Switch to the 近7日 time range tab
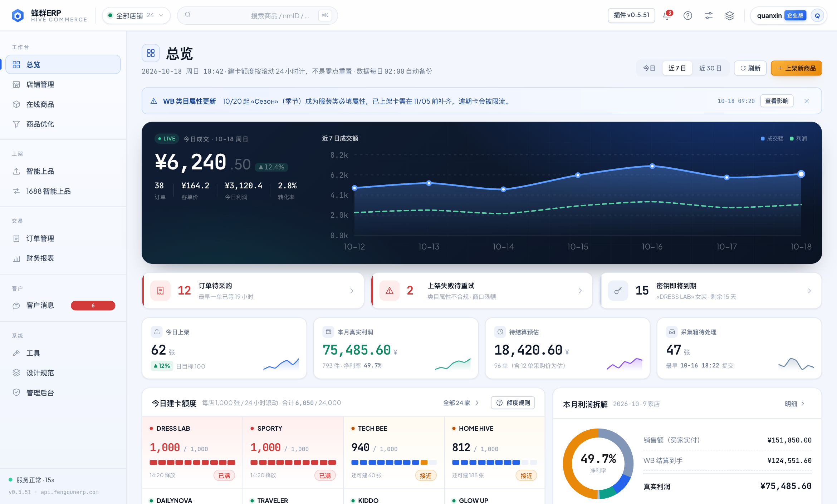Image resolution: width=837 pixels, height=504 pixels. (x=677, y=68)
